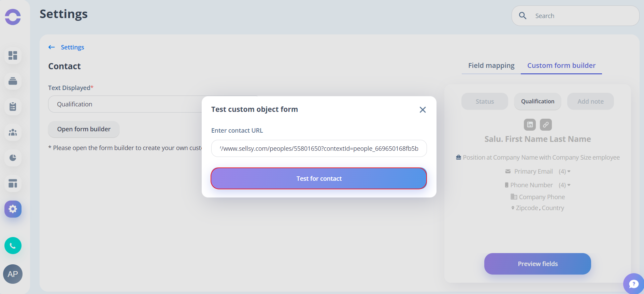Click the Preview fields button
644x294 pixels.
(x=538, y=264)
